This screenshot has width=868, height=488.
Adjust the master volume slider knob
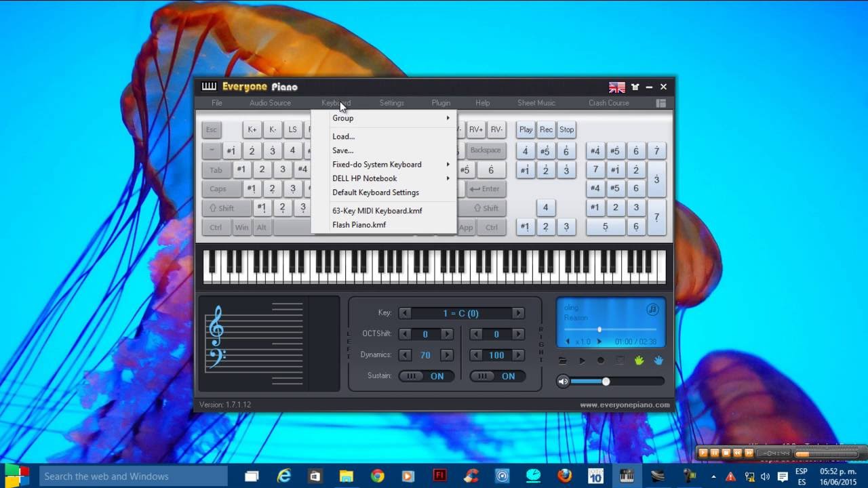point(606,382)
